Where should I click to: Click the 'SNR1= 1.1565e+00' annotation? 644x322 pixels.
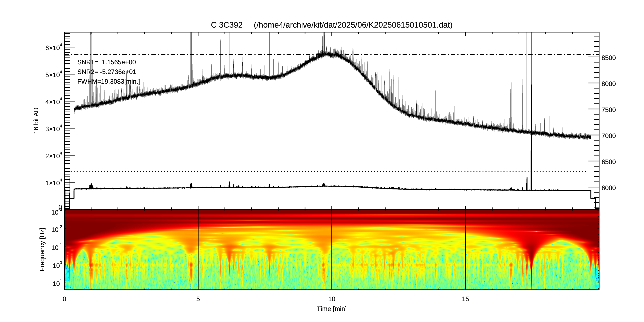[107, 62]
